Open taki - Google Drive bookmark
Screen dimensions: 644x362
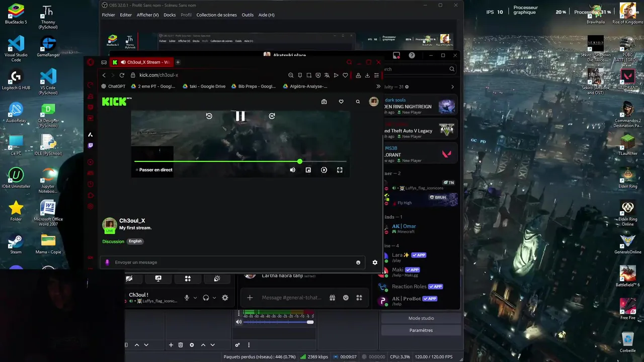point(204,86)
